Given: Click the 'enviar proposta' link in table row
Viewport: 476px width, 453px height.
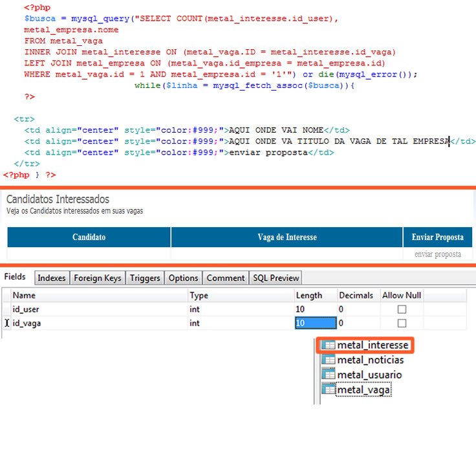Looking at the screenshot, I should click(x=438, y=254).
